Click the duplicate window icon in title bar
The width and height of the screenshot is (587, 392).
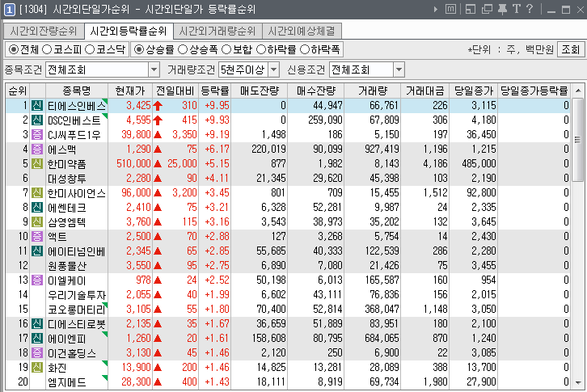(487, 9)
